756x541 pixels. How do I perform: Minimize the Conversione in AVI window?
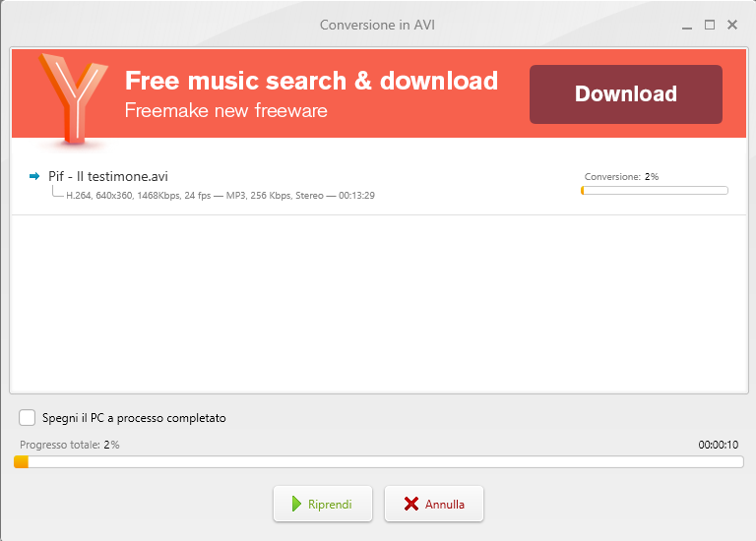click(687, 26)
